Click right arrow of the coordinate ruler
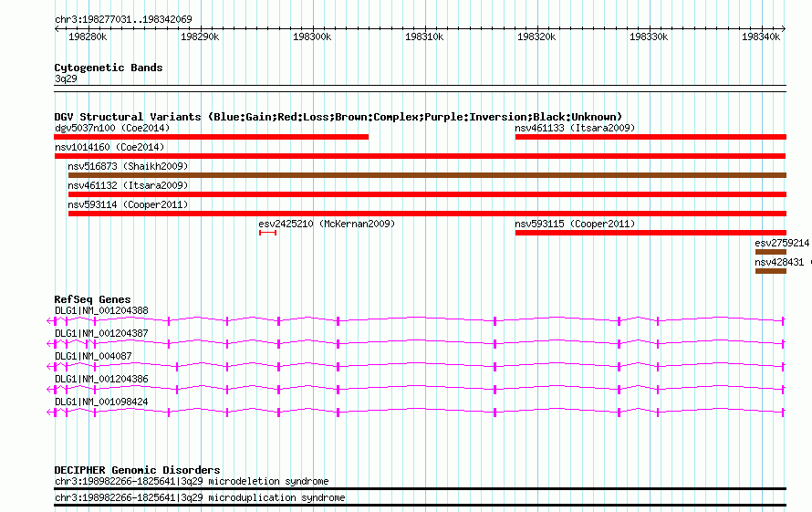 click(784, 29)
